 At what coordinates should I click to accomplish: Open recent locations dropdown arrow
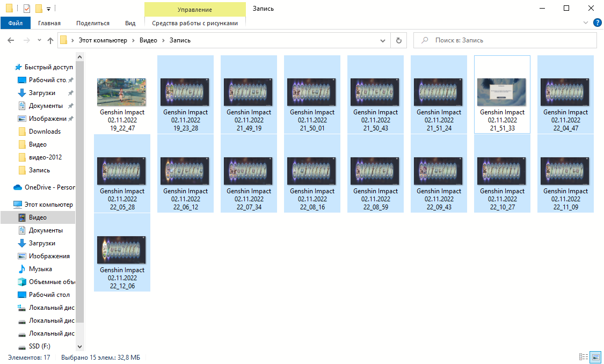(x=39, y=40)
